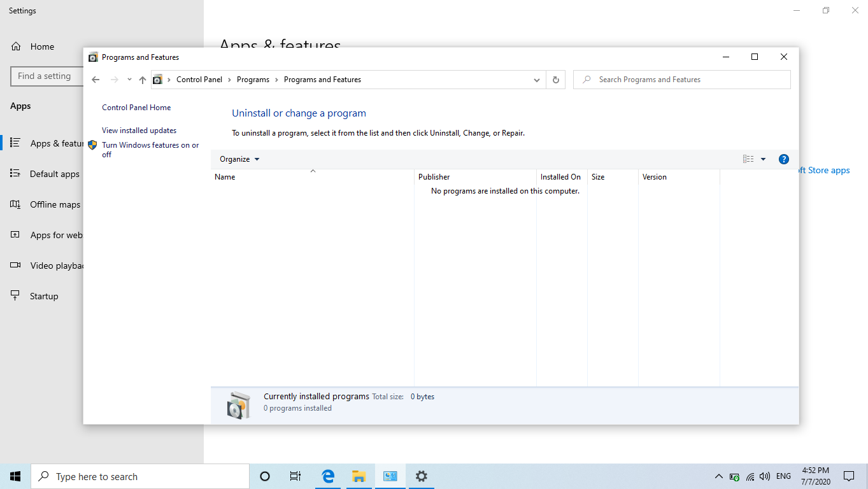Click the Search Programs and Features box
Image resolution: width=868 pixels, height=489 pixels.
682,80
